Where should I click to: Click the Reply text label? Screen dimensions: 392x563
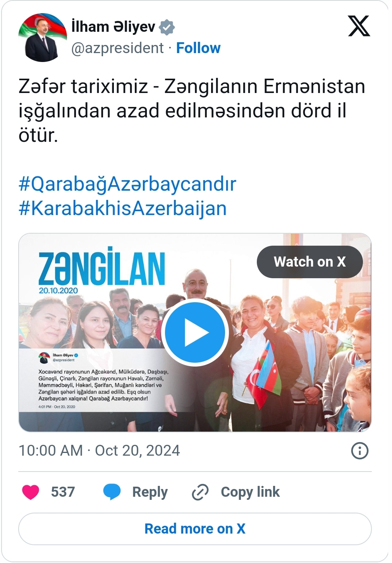150,492
